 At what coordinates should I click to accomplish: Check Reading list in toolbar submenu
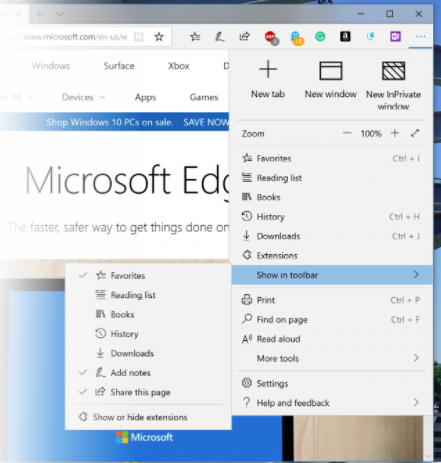point(148,295)
